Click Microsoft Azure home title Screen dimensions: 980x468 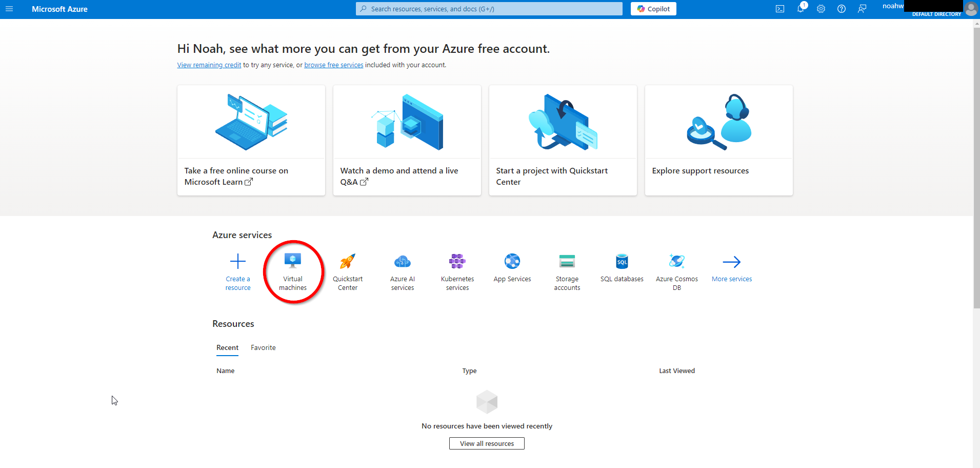pos(59,9)
